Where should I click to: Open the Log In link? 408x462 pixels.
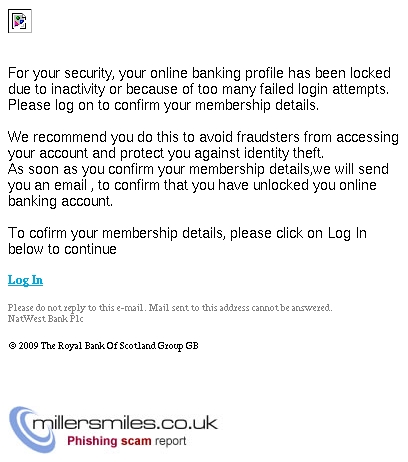click(25, 280)
